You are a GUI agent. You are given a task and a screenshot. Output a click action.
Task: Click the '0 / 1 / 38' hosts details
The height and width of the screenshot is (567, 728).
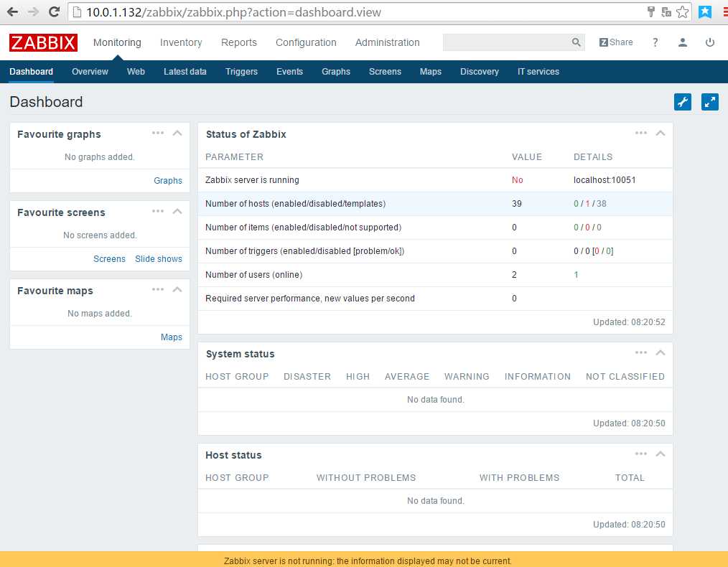coord(589,204)
